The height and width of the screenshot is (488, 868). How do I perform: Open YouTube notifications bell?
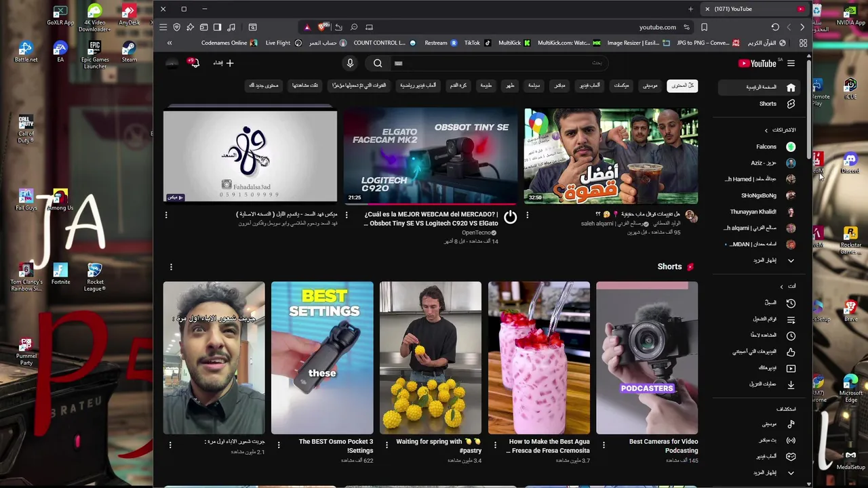[x=194, y=63]
